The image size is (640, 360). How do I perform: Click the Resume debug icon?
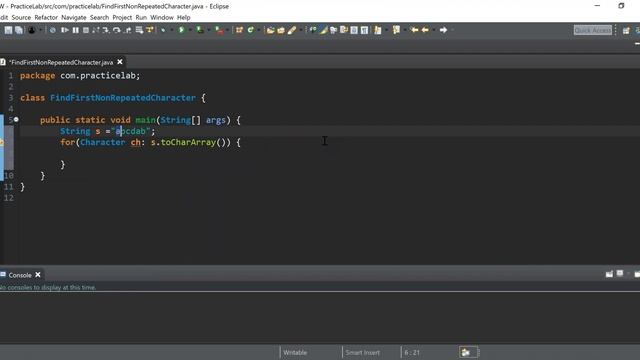64,30
